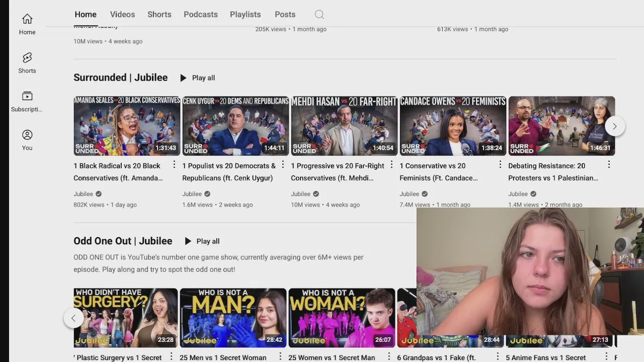The height and width of the screenshot is (362, 644).
Task: Switch to the Playlists tab
Action: pyautogui.click(x=246, y=15)
